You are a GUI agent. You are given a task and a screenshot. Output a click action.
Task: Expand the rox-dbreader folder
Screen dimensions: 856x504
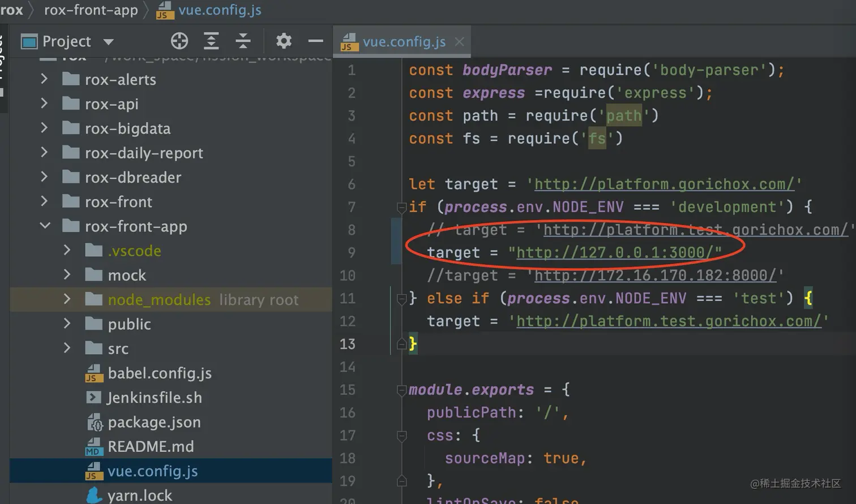44,177
